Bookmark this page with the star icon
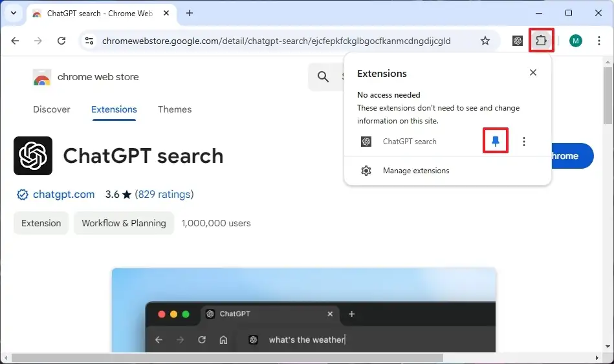 coord(485,41)
